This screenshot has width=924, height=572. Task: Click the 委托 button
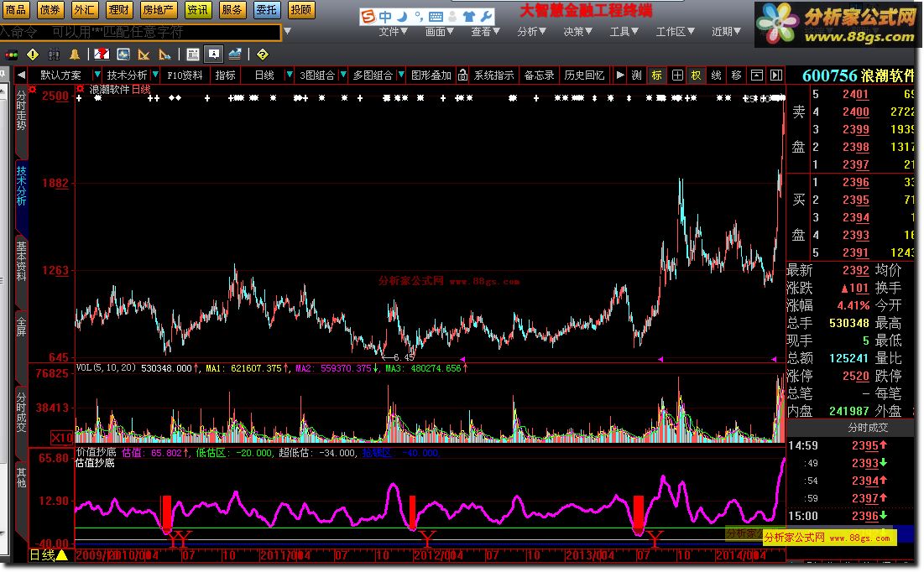266,10
